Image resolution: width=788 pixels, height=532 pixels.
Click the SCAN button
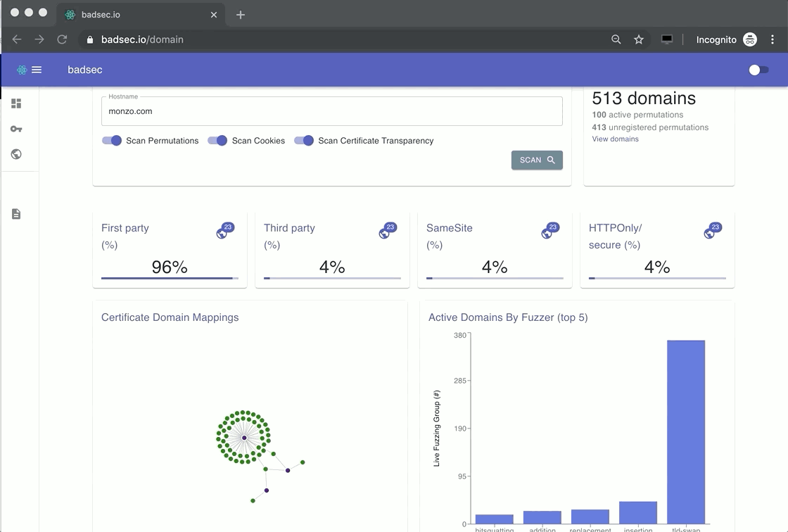(537, 160)
